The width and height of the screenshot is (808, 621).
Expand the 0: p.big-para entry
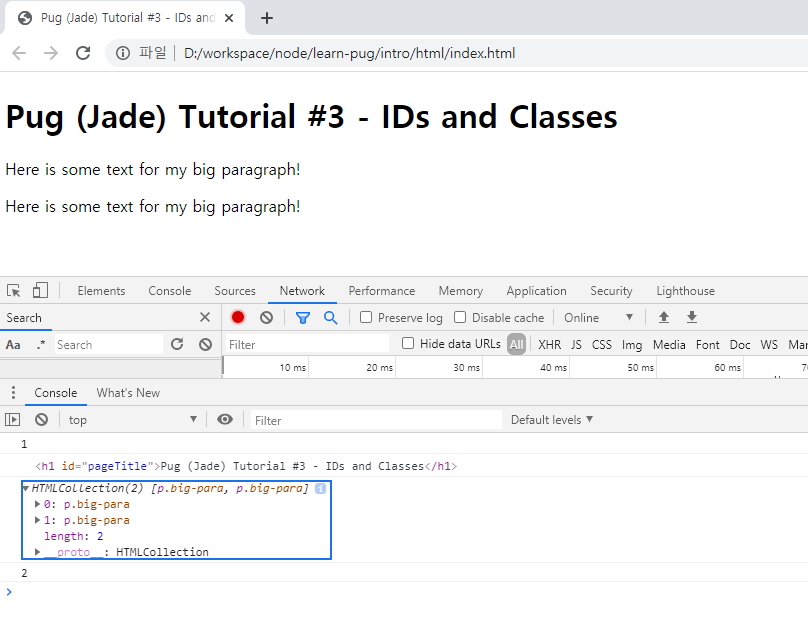pos(37,504)
